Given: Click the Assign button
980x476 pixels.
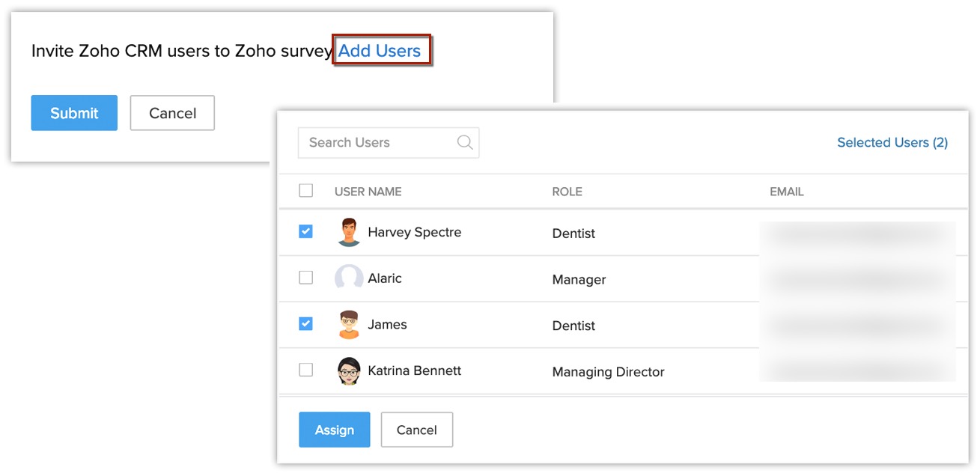Looking at the screenshot, I should 334,430.
